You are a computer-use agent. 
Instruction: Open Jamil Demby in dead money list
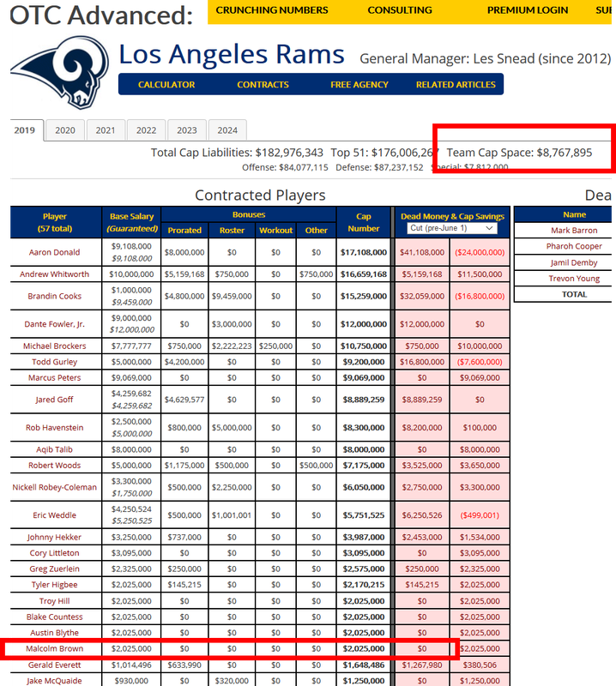tap(574, 262)
